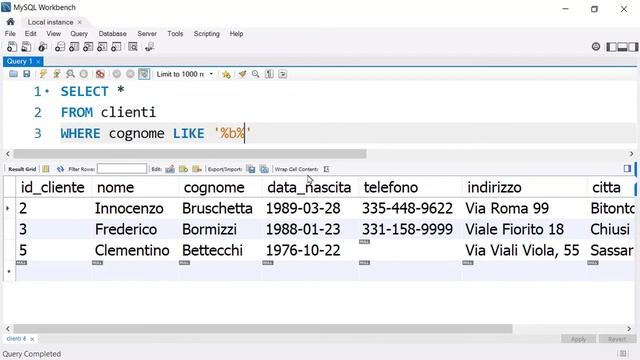Create a new view icon
The image size is (640, 360).
point(88,47)
